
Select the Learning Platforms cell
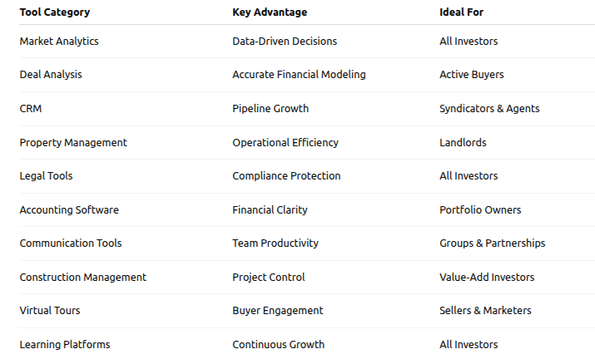click(65, 345)
